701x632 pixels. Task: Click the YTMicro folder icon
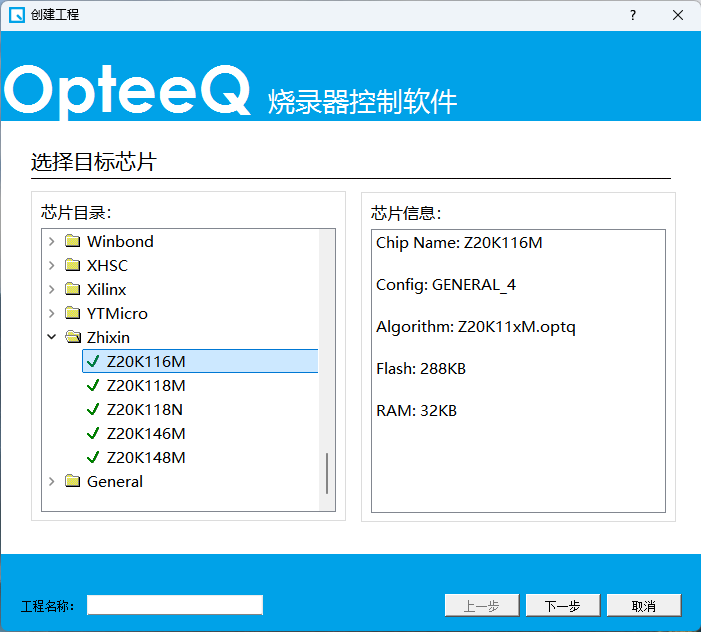pyautogui.click(x=72, y=313)
